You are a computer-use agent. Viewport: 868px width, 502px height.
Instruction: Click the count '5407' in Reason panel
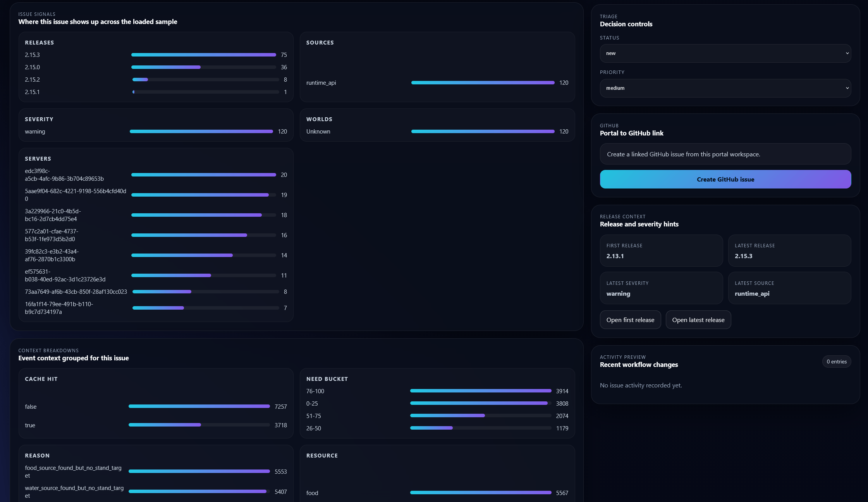pos(281,492)
